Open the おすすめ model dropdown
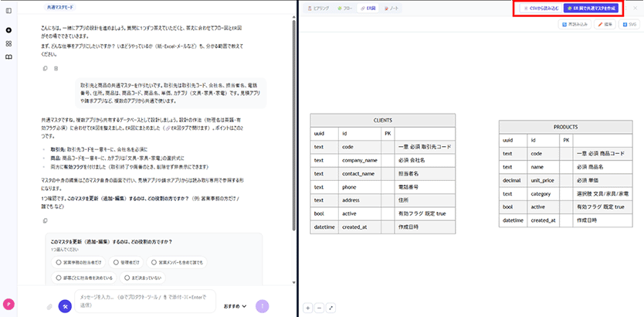 coord(235,306)
